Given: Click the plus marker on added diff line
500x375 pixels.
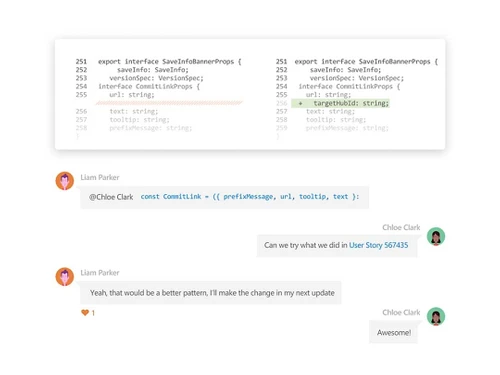Looking at the screenshot, I should pyautogui.click(x=300, y=103).
